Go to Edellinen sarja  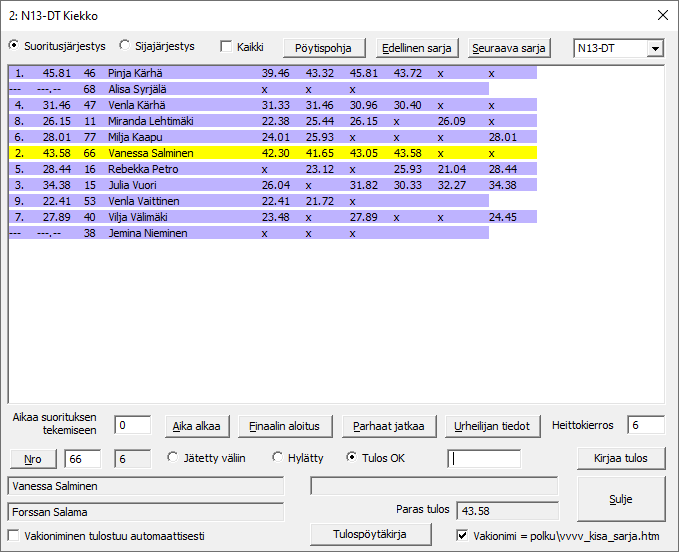(x=417, y=48)
